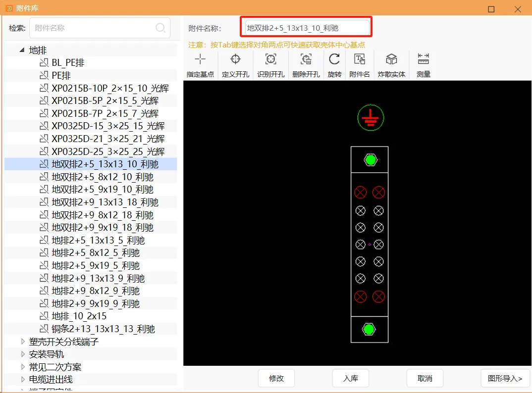
Task: Expand the 安装导轨 node
Action: 23,354
